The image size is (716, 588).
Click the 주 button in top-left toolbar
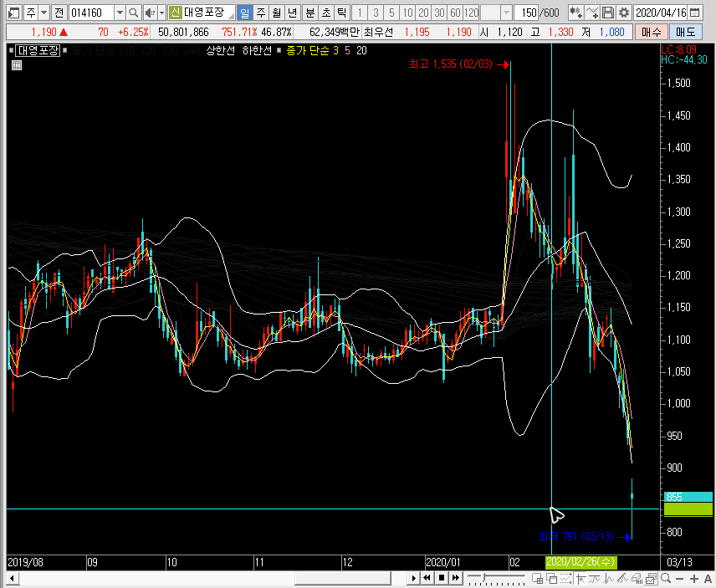[31, 13]
